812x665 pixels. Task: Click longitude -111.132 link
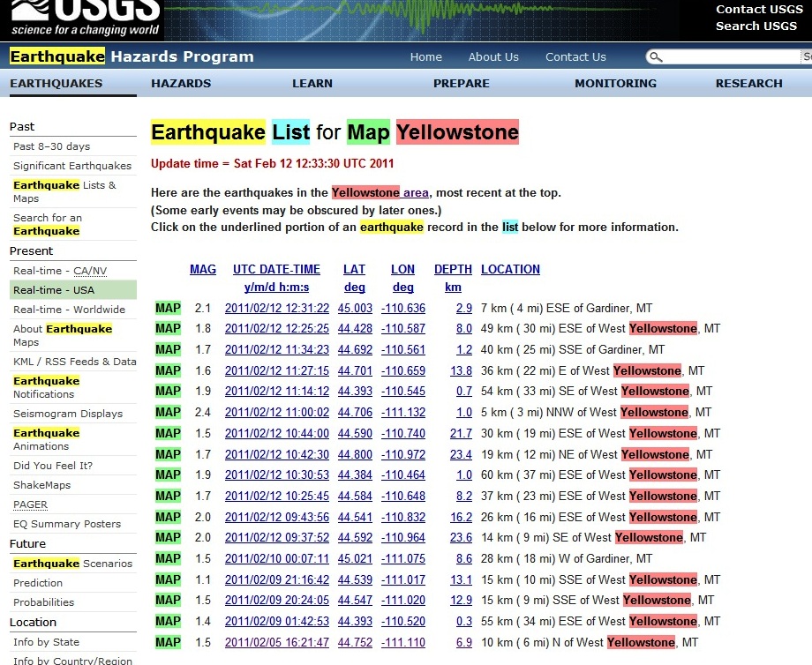click(403, 413)
